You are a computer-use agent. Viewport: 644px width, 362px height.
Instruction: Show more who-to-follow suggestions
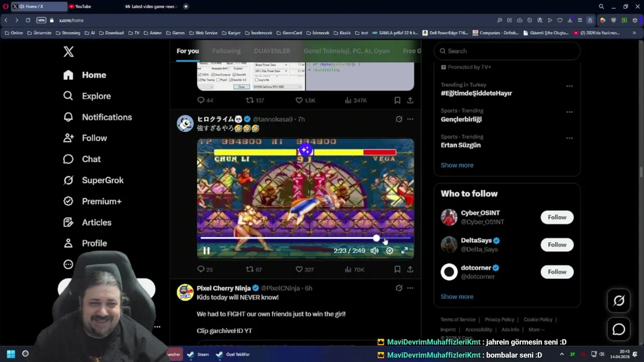click(x=457, y=297)
